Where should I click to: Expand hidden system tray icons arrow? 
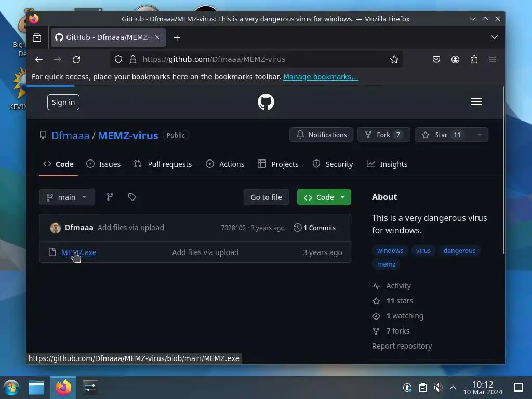pos(453,388)
